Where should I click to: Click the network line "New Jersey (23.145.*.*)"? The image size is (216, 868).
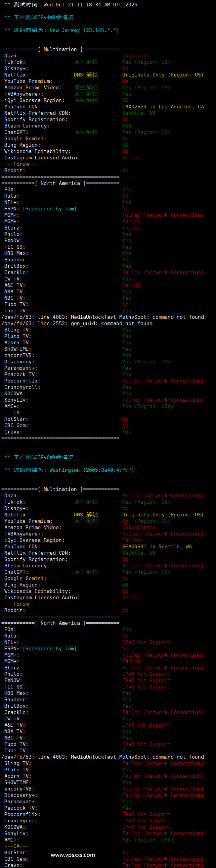[84, 30]
